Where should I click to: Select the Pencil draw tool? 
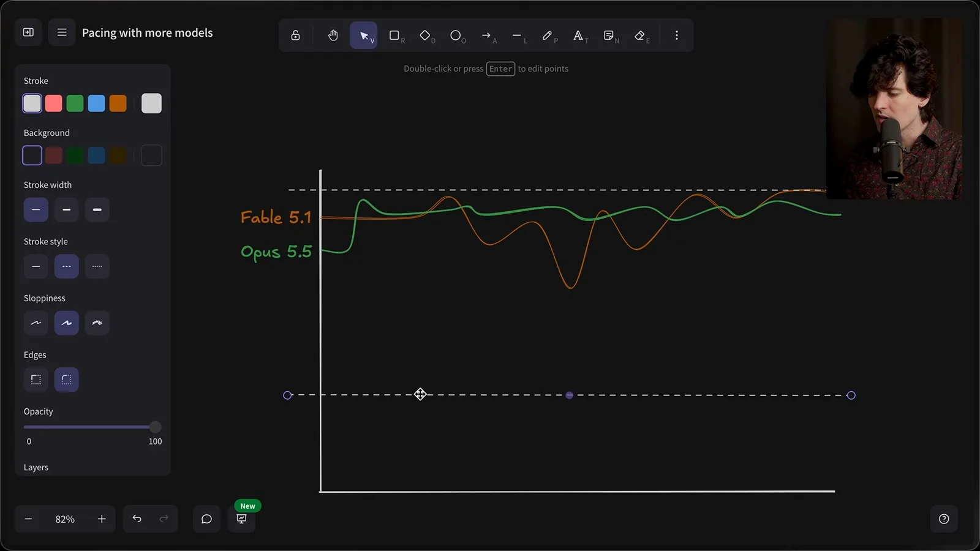coord(548,36)
